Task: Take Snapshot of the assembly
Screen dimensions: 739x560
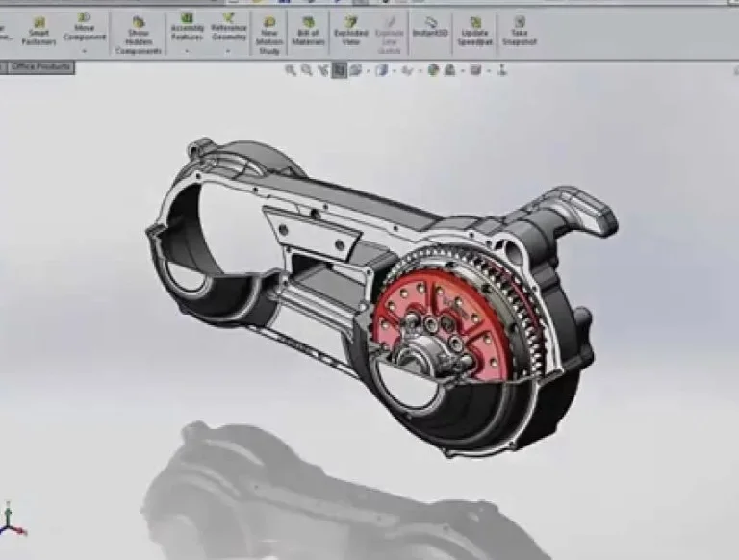Action: [519, 31]
